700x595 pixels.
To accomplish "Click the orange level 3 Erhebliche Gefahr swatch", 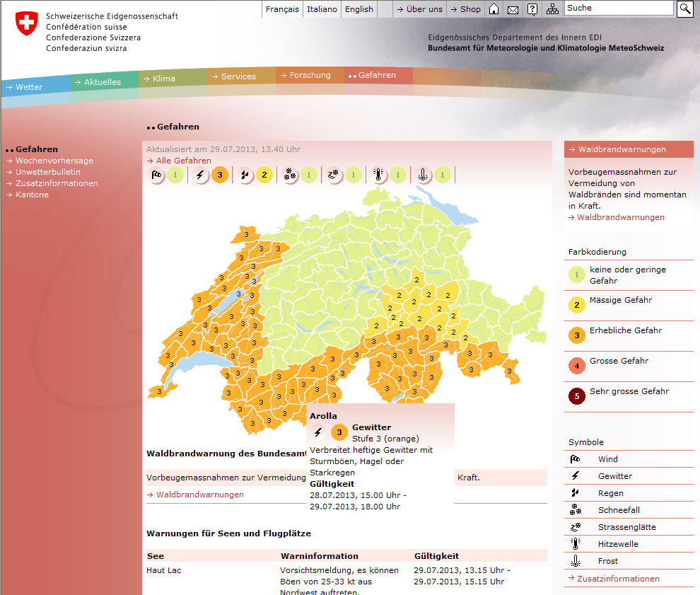I will pyautogui.click(x=577, y=335).
